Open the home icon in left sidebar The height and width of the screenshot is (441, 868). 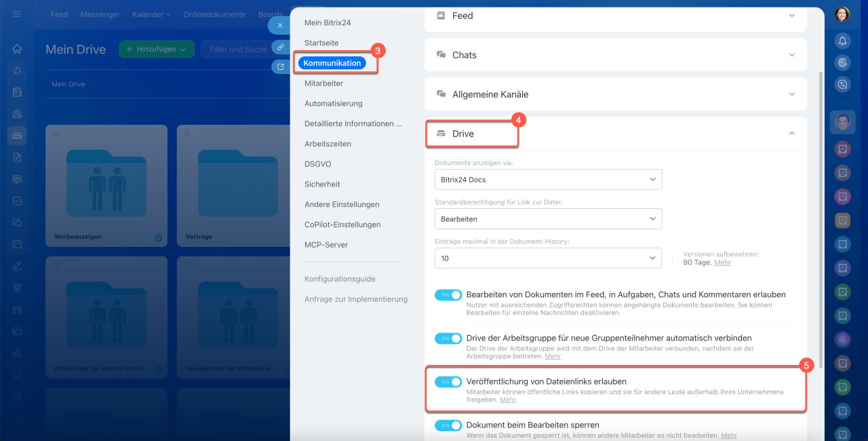coord(17,49)
